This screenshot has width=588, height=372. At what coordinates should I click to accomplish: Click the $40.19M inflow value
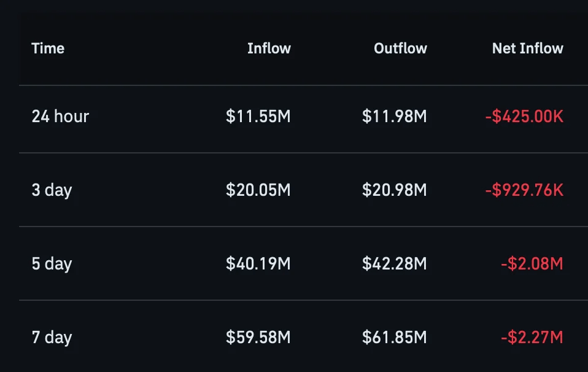[258, 263]
